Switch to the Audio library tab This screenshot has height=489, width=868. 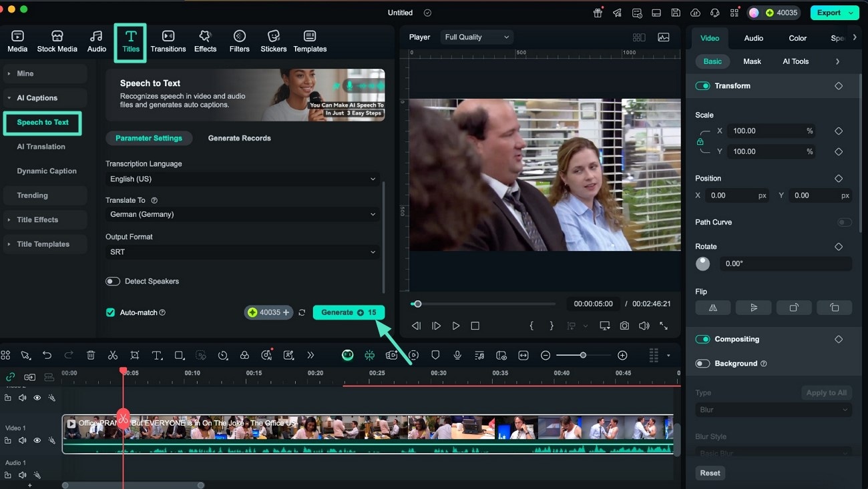96,41
